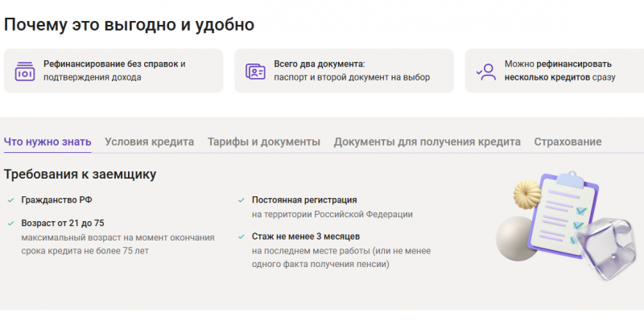The height and width of the screenshot is (329, 644).
Task: Click the Можно рефинансировать несколько кредитов text
Action: [559, 71]
